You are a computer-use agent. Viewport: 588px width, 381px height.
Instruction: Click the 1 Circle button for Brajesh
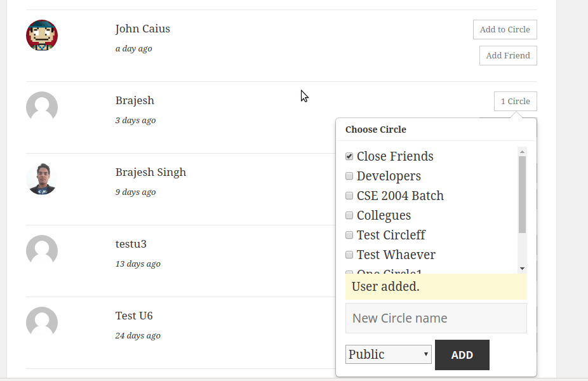pyautogui.click(x=515, y=101)
